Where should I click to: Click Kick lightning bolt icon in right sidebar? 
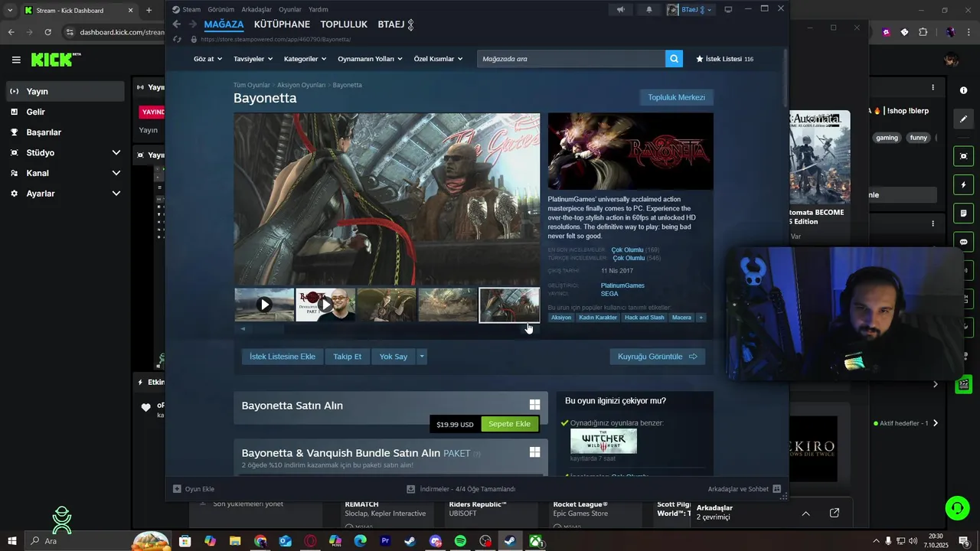click(963, 185)
